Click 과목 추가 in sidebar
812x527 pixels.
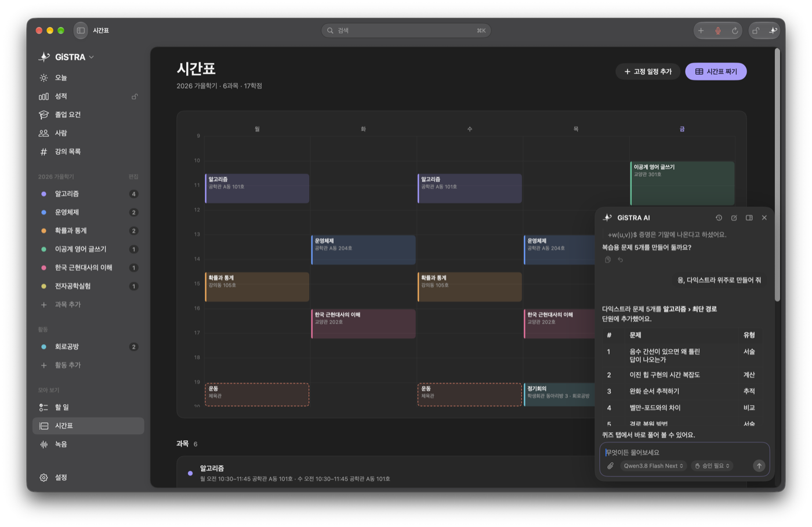tap(88, 305)
